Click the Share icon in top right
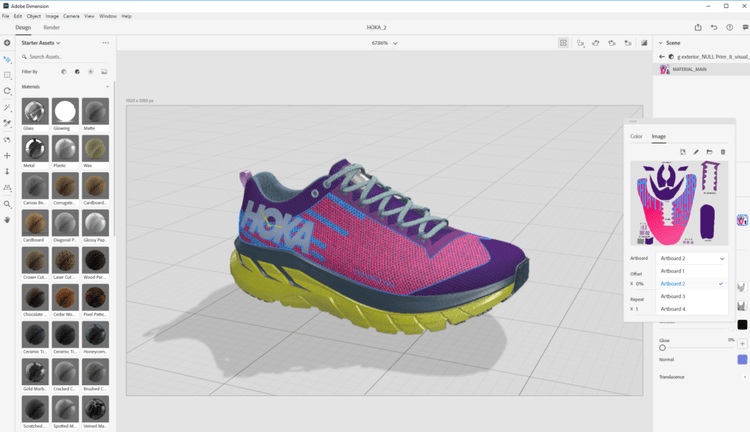This screenshot has width=750, height=432. coord(698,28)
